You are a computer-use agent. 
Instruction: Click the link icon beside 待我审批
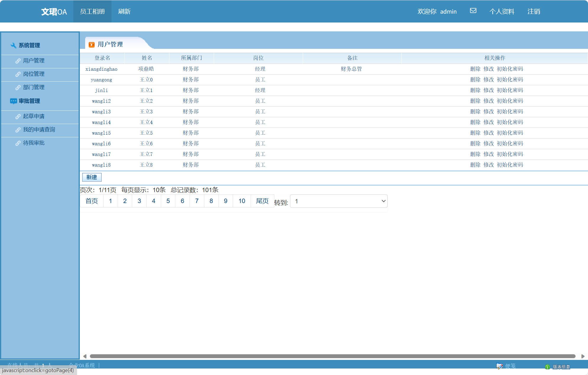point(18,143)
